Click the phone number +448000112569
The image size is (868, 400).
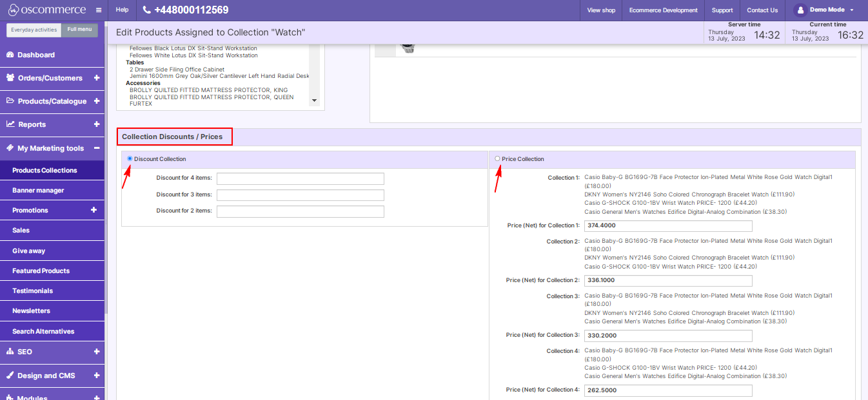[x=191, y=10]
